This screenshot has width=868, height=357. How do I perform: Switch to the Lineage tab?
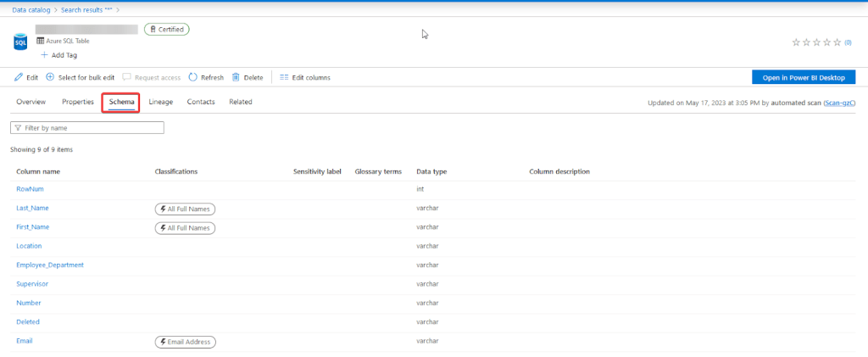[x=160, y=102]
